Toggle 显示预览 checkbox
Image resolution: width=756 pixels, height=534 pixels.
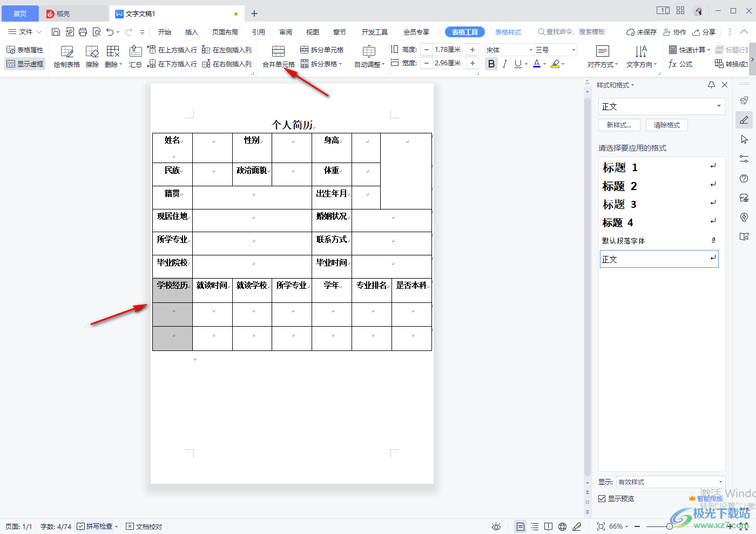tap(602, 499)
